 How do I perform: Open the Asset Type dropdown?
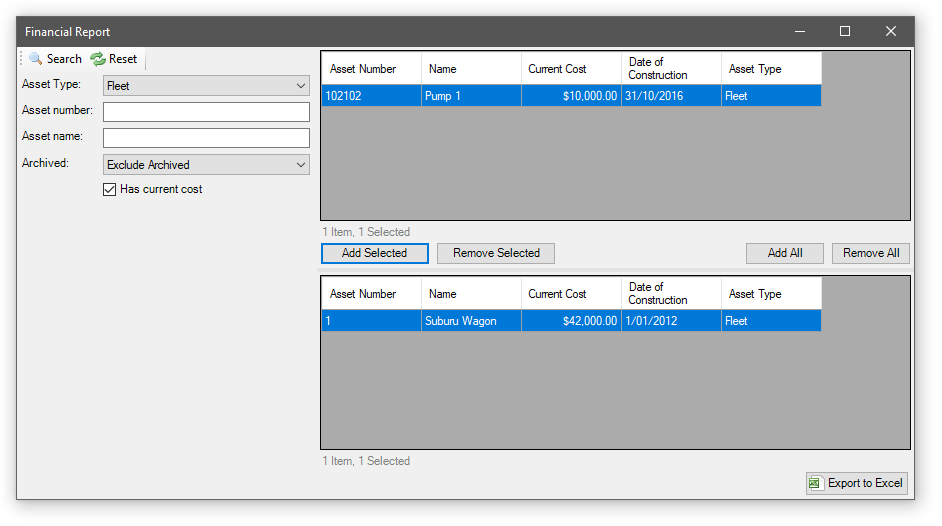[x=206, y=86]
